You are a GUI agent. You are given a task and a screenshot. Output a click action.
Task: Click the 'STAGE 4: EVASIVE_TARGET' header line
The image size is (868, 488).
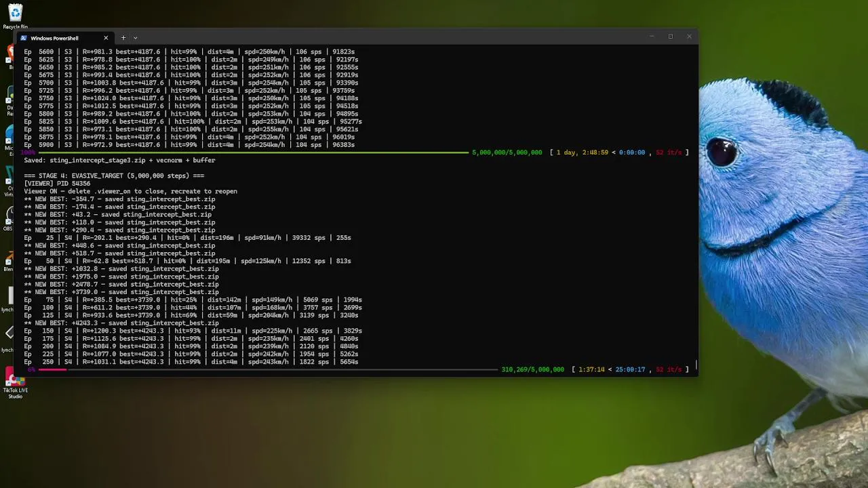point(114,176)
